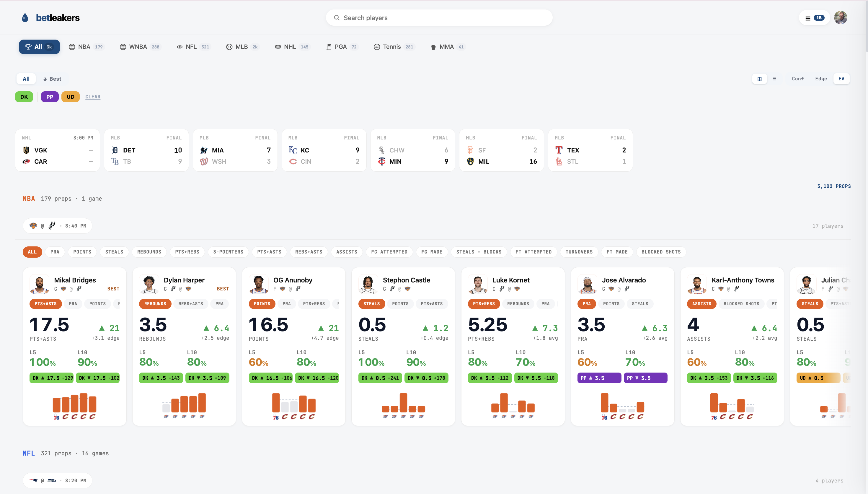
Task: Click the MIN Twins logo
Action: pyautogui.click(x=382, y=162)
